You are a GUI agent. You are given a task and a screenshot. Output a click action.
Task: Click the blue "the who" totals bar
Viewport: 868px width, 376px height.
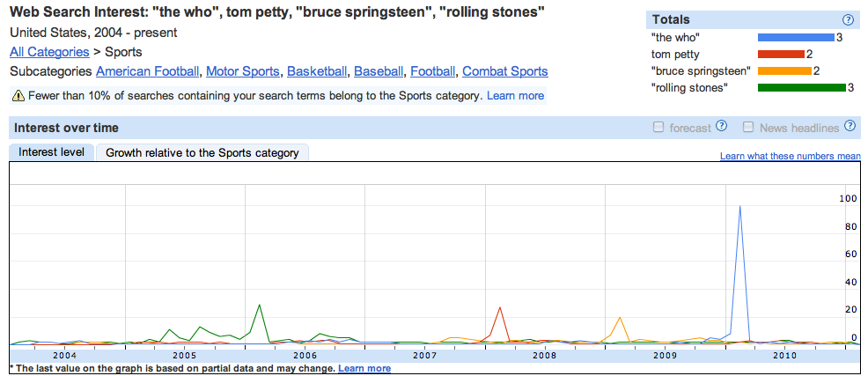tap(796, 38)
